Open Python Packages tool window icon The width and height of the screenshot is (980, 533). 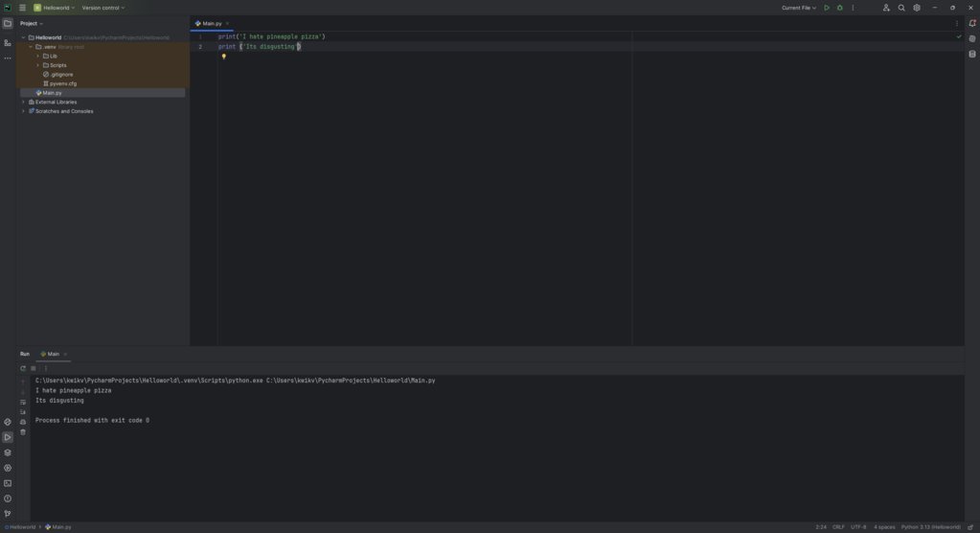pos(8,422)
